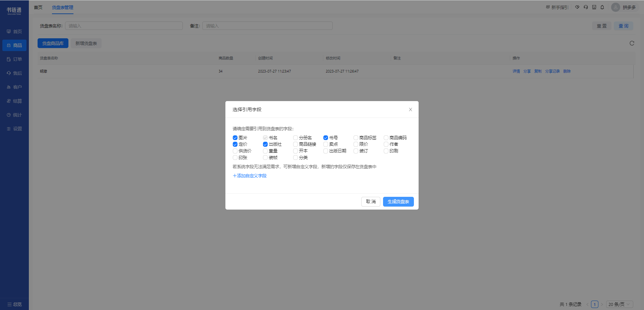Click the 重置 button

[x=602, y=26]
